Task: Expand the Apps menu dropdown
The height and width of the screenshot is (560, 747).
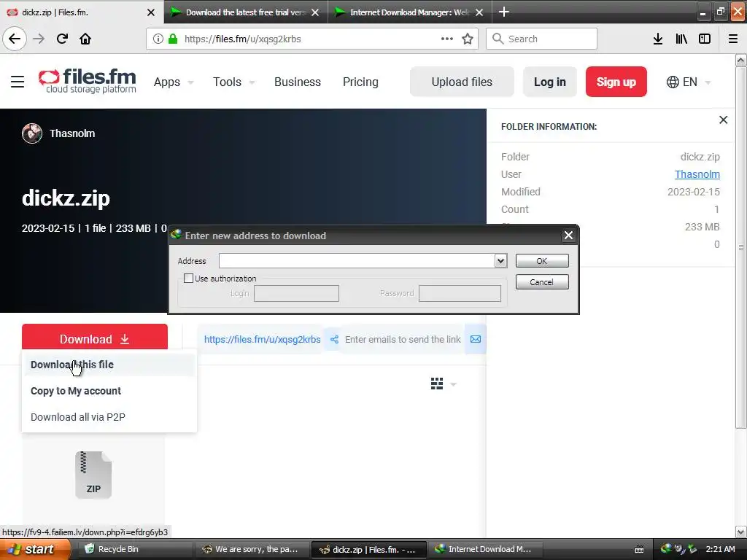Action: [190, 82]
